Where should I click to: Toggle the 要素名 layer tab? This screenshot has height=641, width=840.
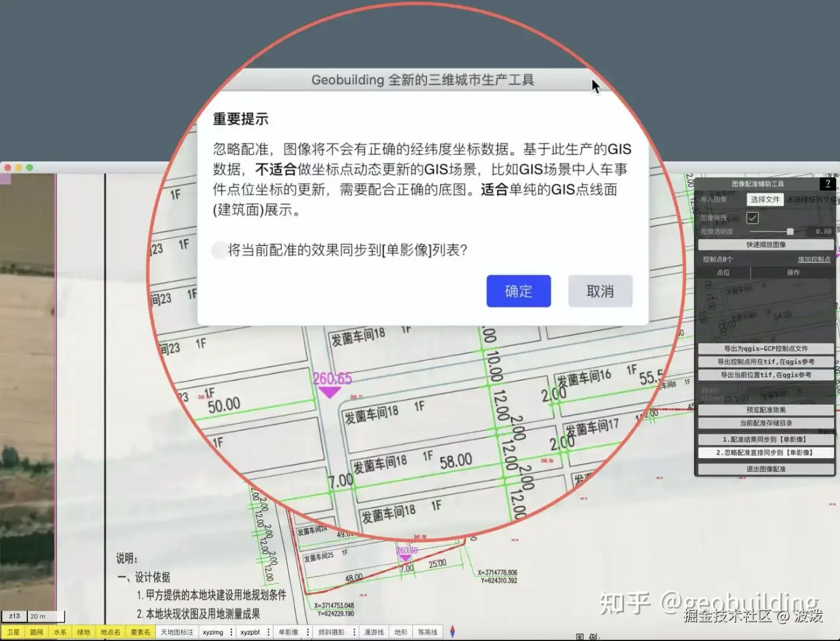point(141,632)
